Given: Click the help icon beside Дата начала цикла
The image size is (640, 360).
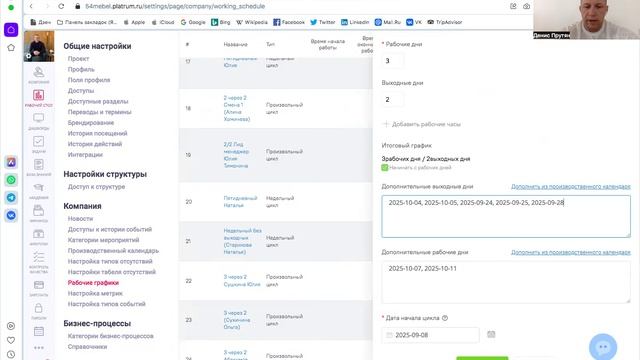Looking at the screenshot, I should click(x=445, y=318).
